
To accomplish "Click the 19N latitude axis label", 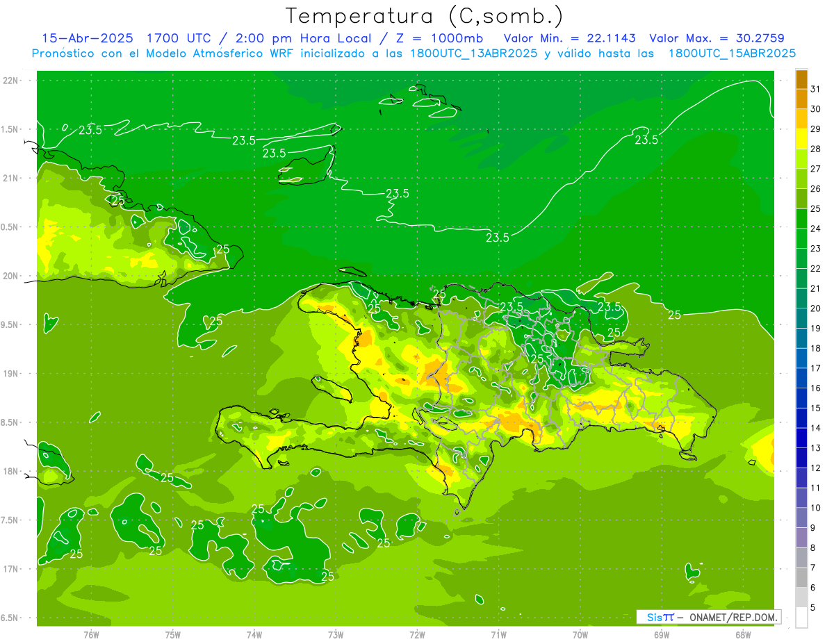I will [12, 373].
